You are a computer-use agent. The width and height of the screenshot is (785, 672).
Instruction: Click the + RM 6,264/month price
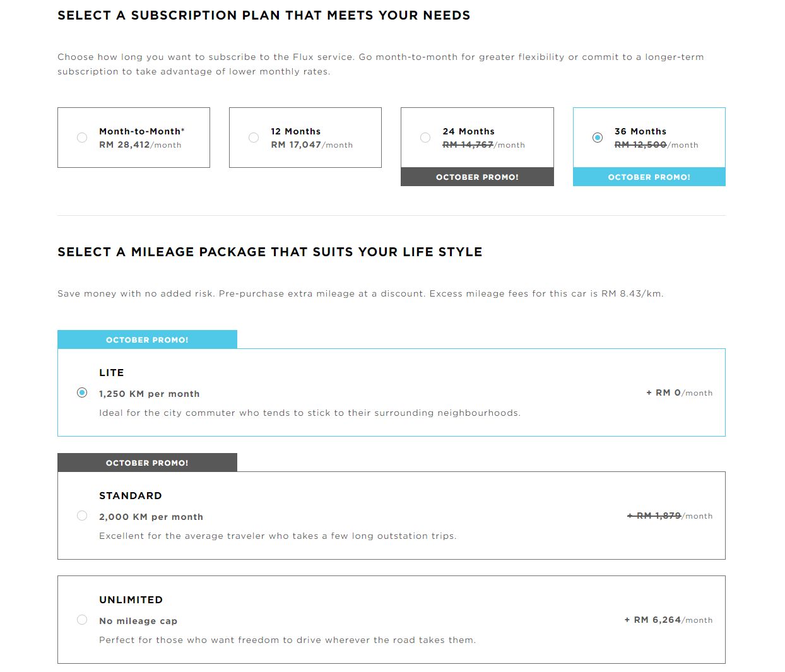point(668,620)
